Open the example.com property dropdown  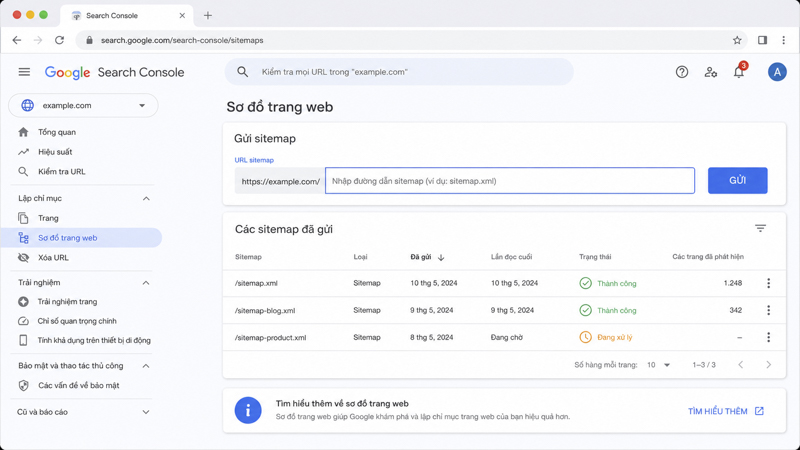(83, 106)
